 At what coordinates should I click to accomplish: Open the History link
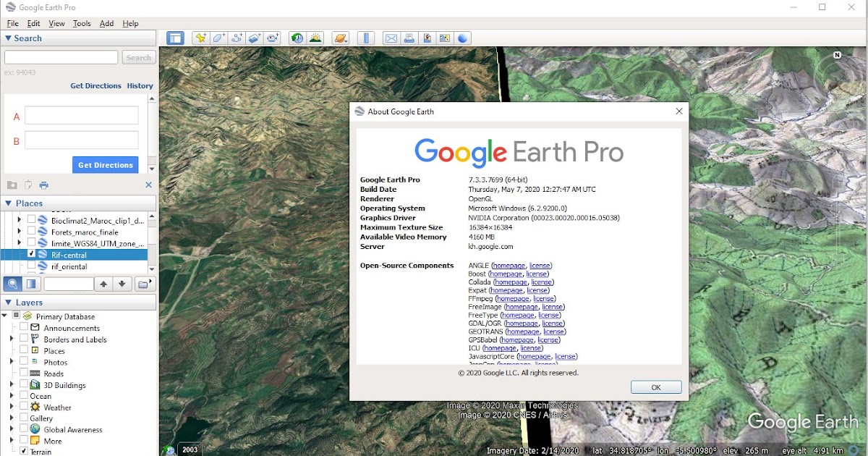140,85
